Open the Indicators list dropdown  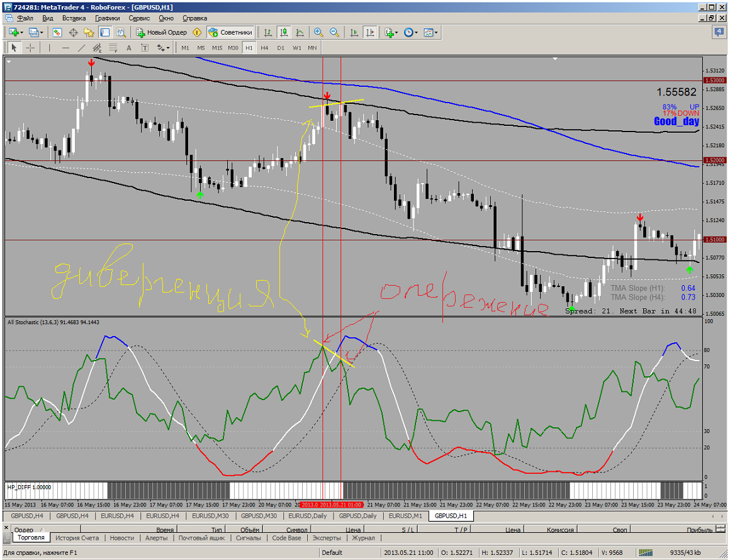tap(390, 32)
